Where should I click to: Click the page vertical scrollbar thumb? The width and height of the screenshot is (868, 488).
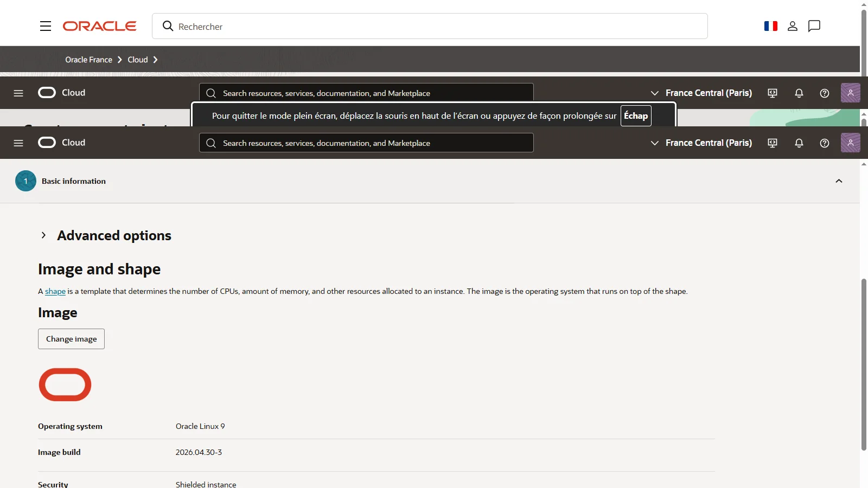pyautogui.click(x=864, y=364)
